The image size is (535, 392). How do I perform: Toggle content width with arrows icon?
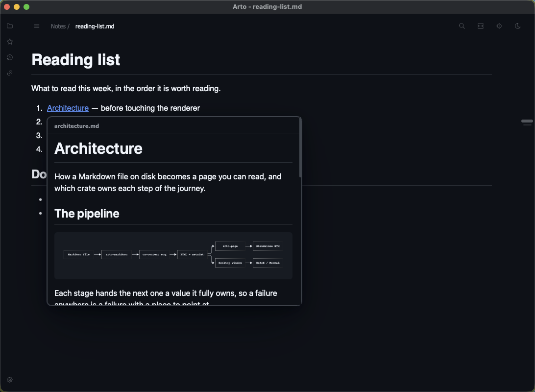pyautogui.click(x=481, y=26)
